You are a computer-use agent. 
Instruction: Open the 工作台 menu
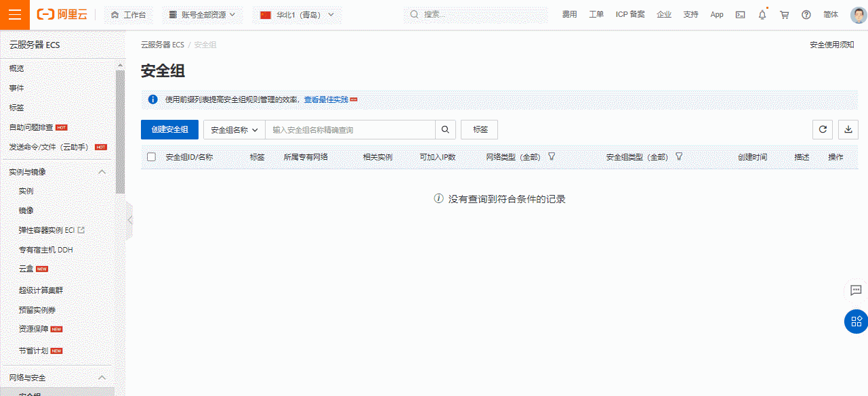click(129, 14)
